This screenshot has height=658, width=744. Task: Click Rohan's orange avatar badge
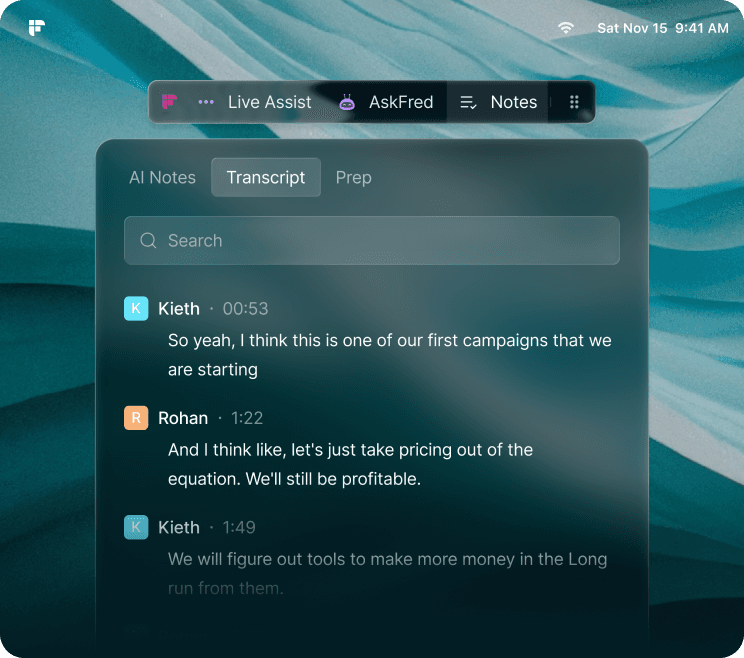tap(136, 418)
